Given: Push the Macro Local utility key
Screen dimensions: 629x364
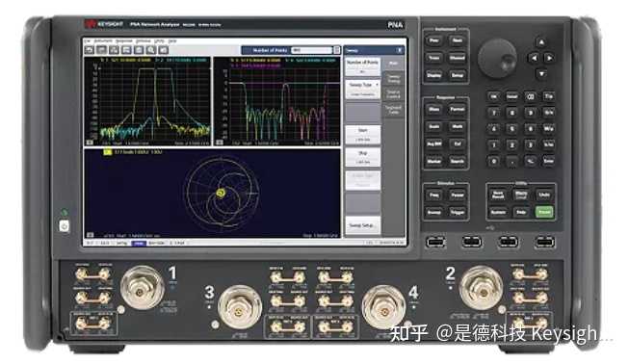Looking at the screenshot, I should (x=521, y=195).
